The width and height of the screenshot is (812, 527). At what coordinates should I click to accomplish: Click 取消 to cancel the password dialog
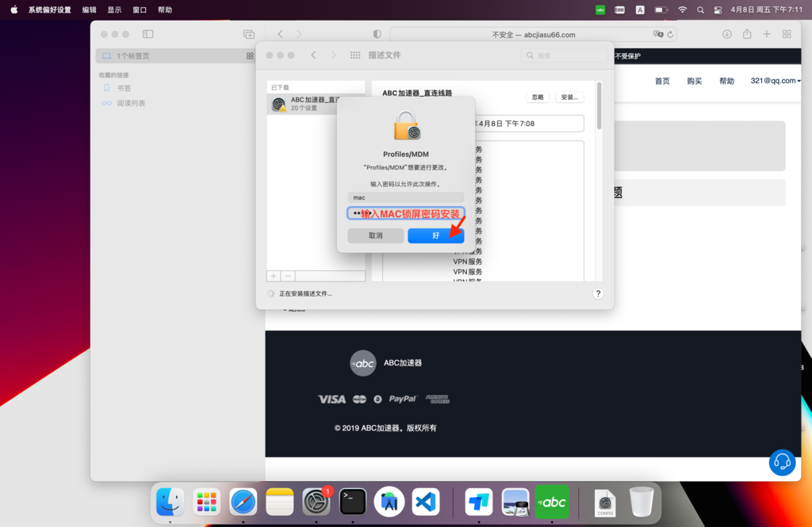375,235
